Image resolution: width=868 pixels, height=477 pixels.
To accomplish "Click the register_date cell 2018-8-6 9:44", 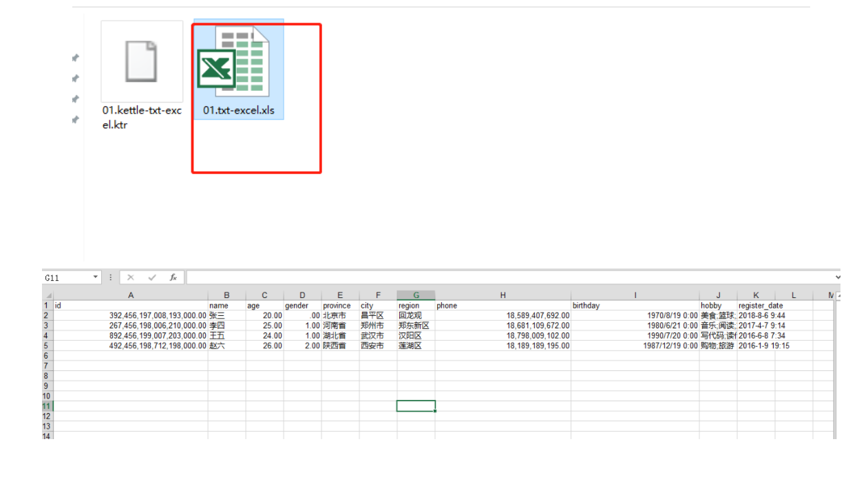I will (x=762, y=315).
